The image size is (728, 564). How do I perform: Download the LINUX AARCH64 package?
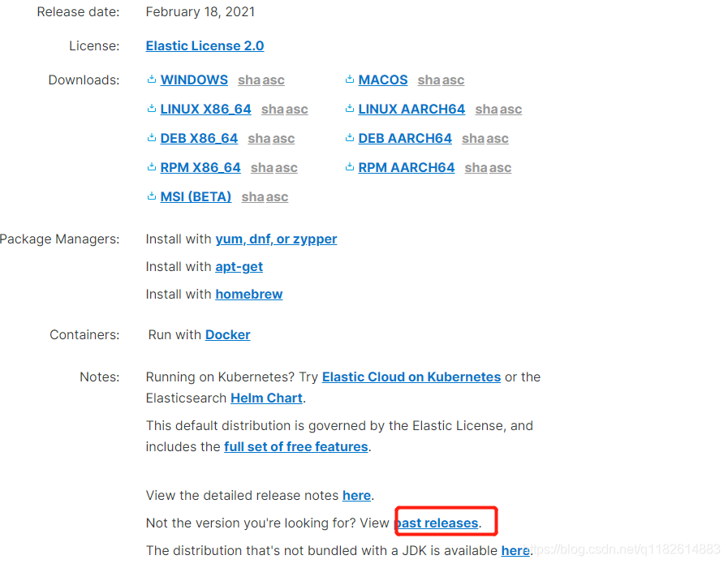pos(411,109)
